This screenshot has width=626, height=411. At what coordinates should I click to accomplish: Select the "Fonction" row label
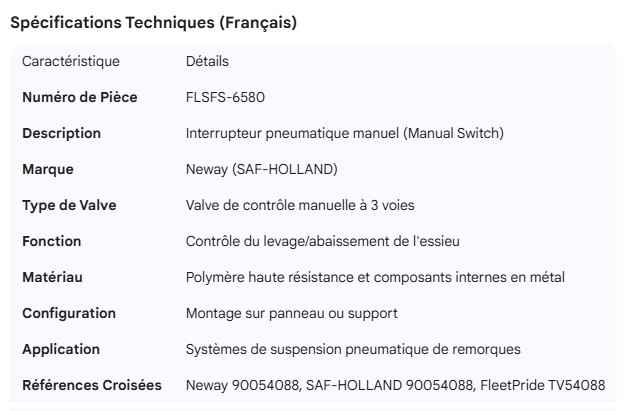[52, 242]
